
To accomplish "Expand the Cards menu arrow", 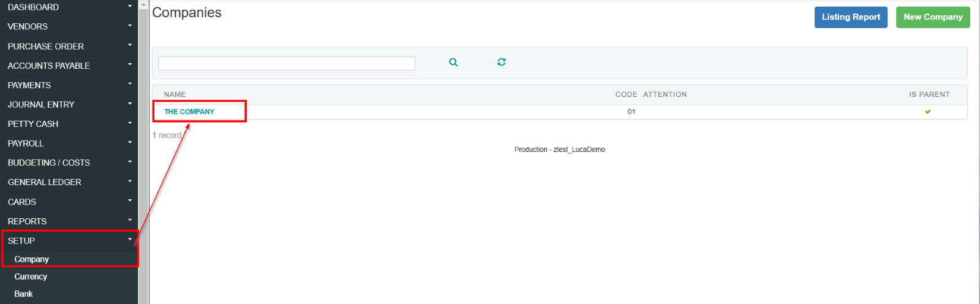I will tap(130, 200).
